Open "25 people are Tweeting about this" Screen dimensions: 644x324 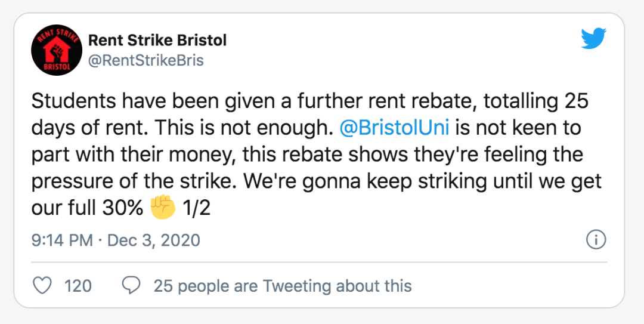[283, 286]
